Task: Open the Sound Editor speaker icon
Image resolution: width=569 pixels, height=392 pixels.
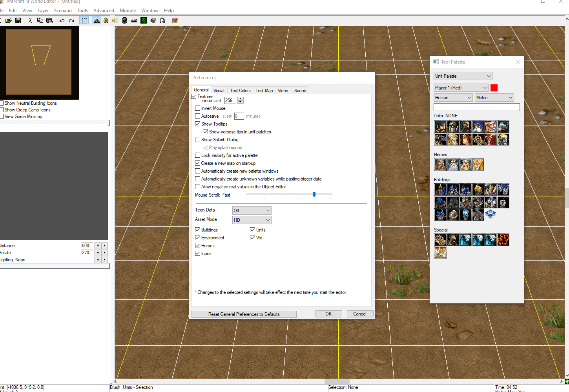Action: pos(115,20)
